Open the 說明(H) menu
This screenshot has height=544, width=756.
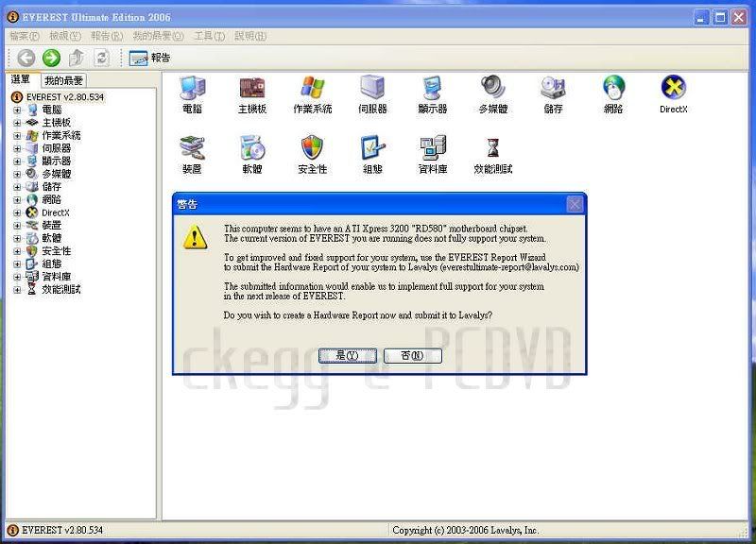[250, 36]
